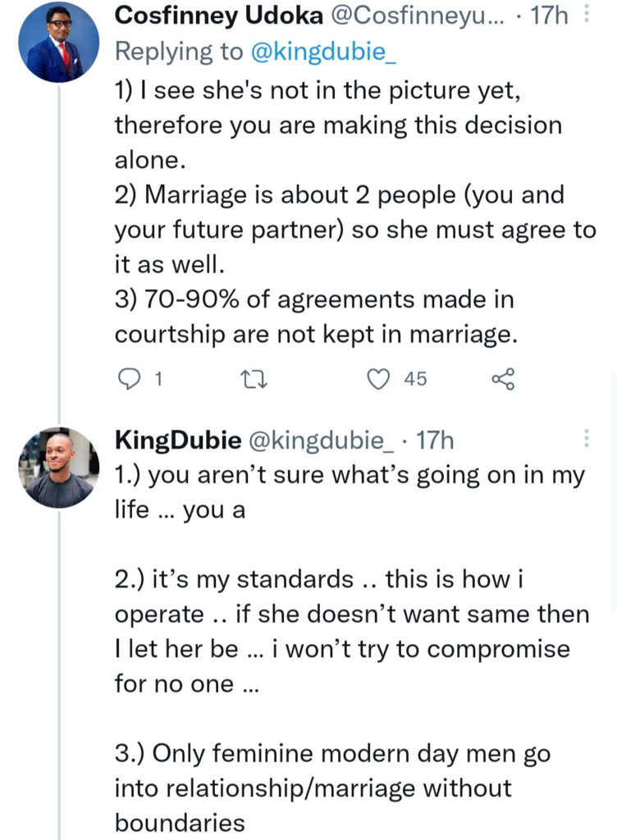Click the Cosfinney Udoka display name
Viewport: 617px width, 840px height.
point(217,16)
